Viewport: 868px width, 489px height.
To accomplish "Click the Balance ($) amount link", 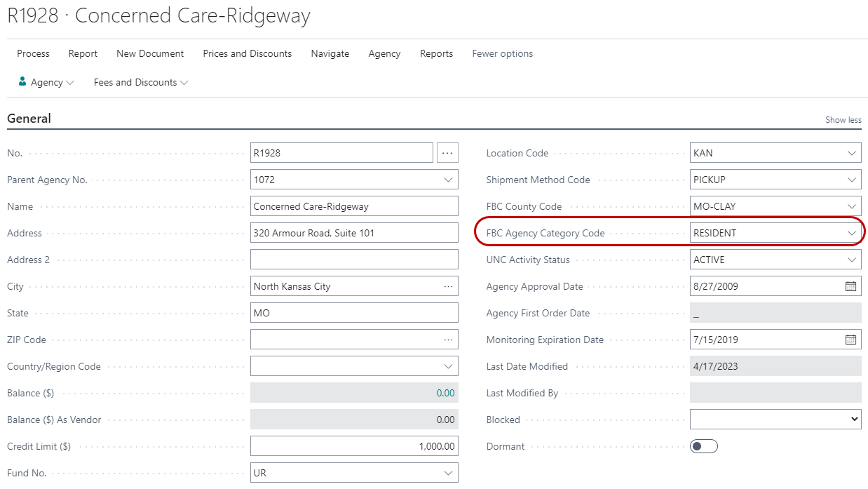I will click(445, 393).
